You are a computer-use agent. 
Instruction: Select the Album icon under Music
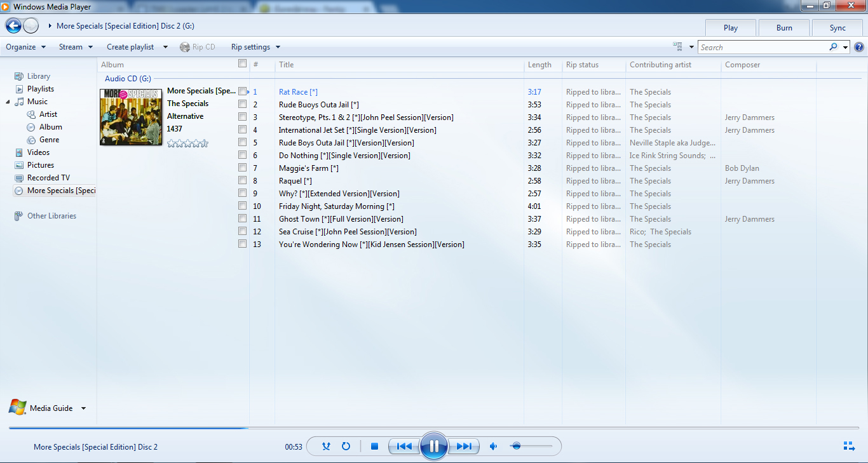tap(31, 127)
